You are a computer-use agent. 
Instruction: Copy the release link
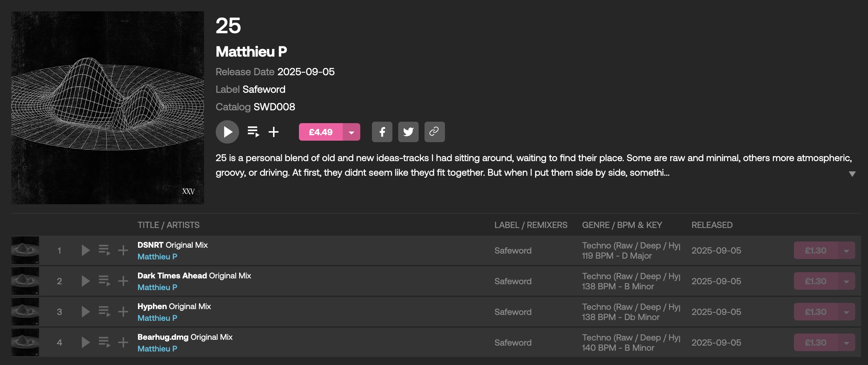coord(434,132)
